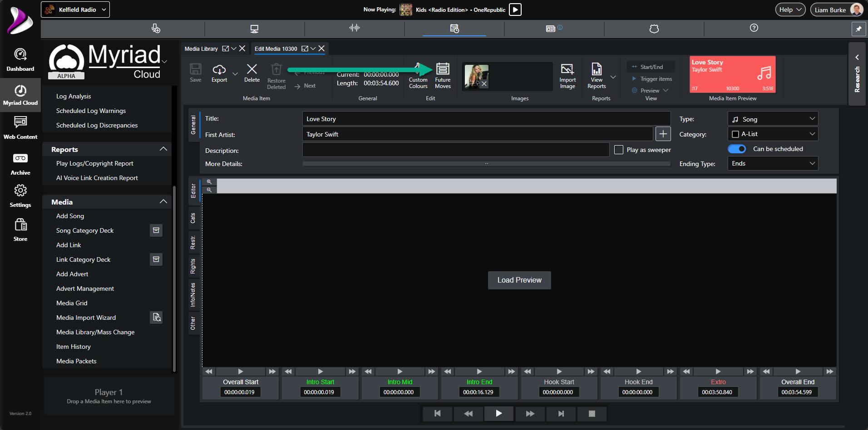Pop out the Edit Media 10300 tab

pos(305,49)
